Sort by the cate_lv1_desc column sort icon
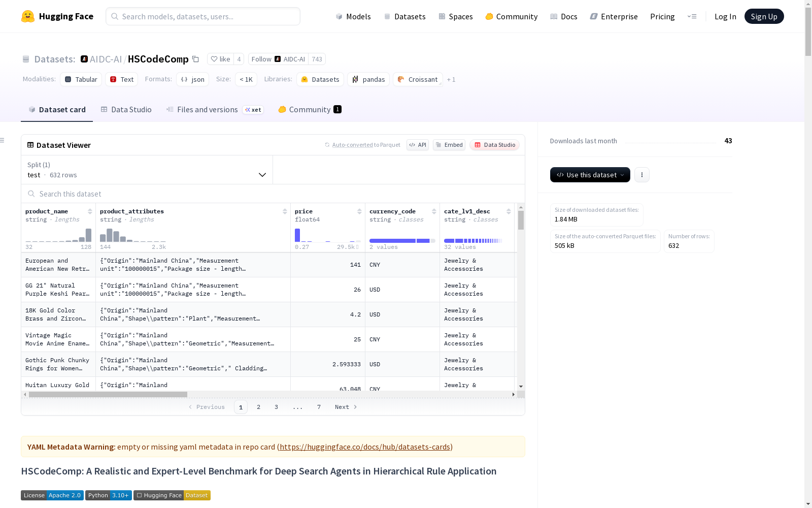 509,211
